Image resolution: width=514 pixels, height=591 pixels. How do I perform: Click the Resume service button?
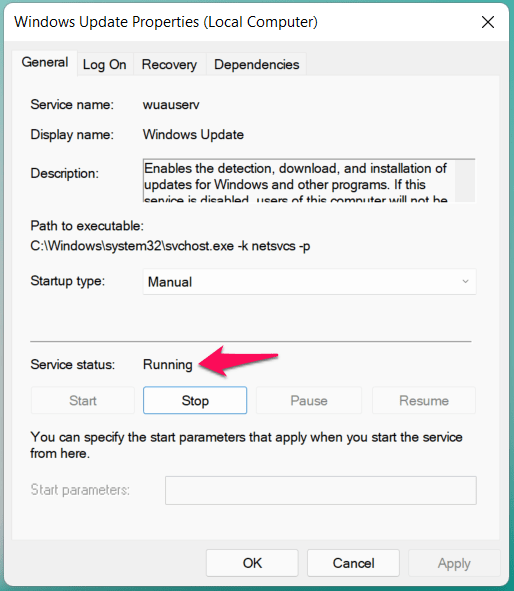pyautogui.click(x=424, y=400)
